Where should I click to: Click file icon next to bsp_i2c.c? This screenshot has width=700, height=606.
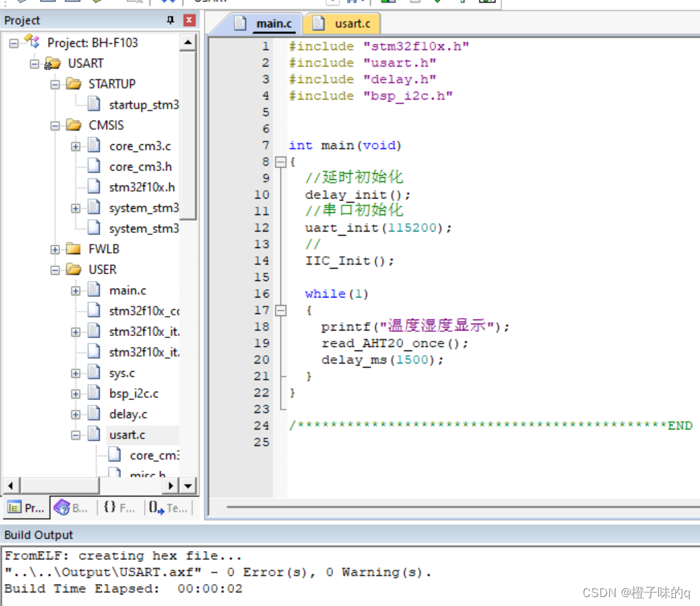[x=93, y=393]
